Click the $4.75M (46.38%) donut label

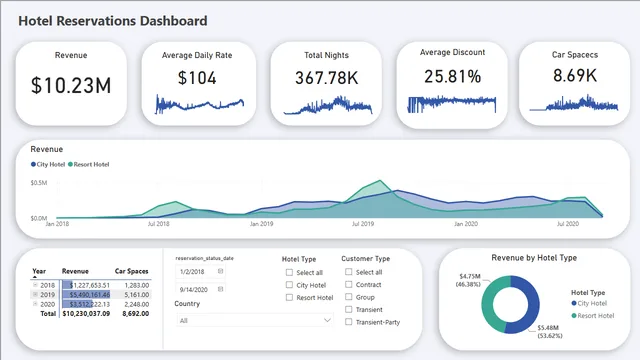(x=468, y=280)
